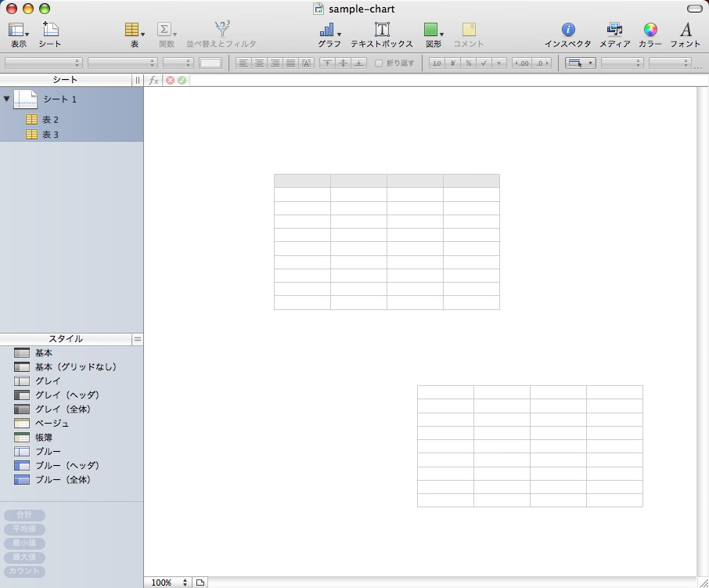The image size is (709, 588).
Task: Apply ベージュ table style
Action: [x=71, y=424]
